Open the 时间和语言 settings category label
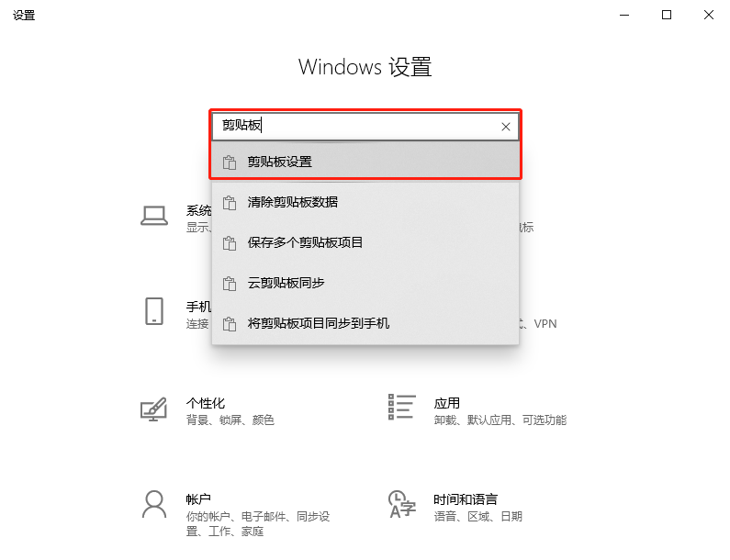This screenshot has width=730, height=560. click(466, 499)
